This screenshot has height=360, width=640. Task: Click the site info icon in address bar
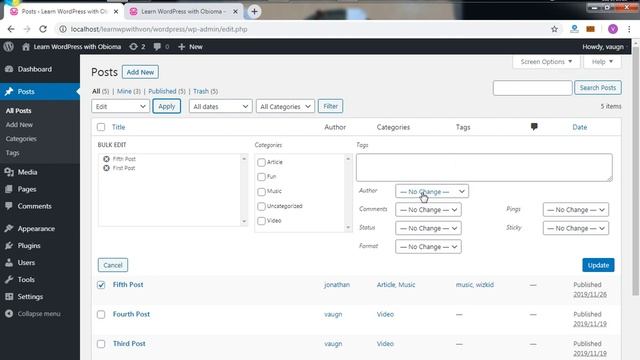click(x=63, y=29)
